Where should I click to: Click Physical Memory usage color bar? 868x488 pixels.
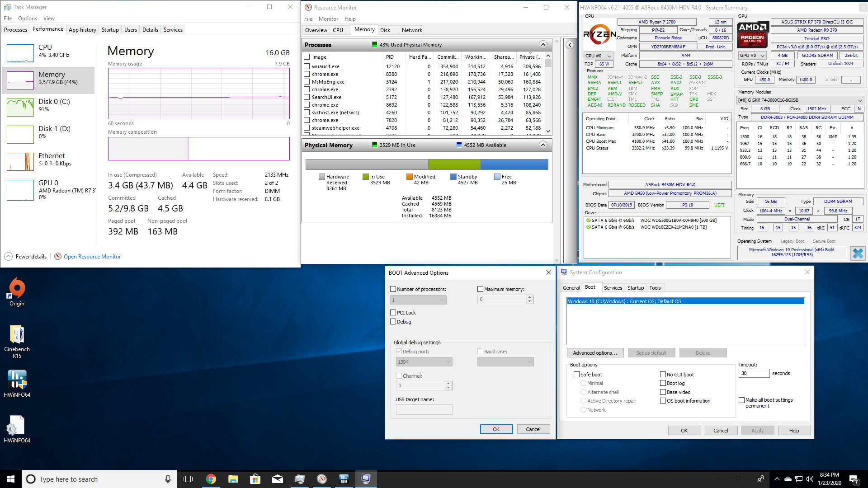(427, 164)
